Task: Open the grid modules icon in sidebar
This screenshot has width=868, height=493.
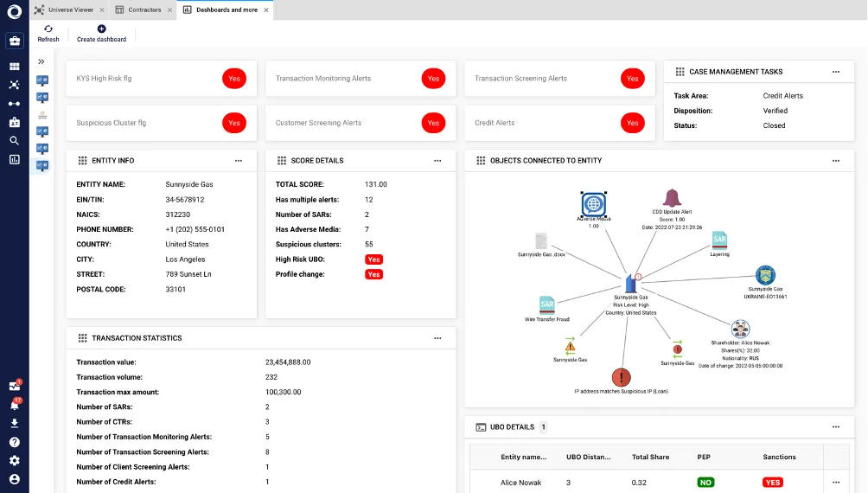Action: (15, 67)
